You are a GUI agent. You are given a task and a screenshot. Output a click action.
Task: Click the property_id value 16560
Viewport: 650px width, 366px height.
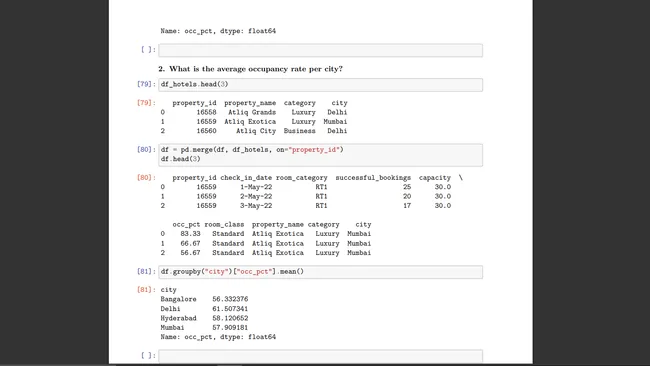pyautogui.click(x=206, y=131)
